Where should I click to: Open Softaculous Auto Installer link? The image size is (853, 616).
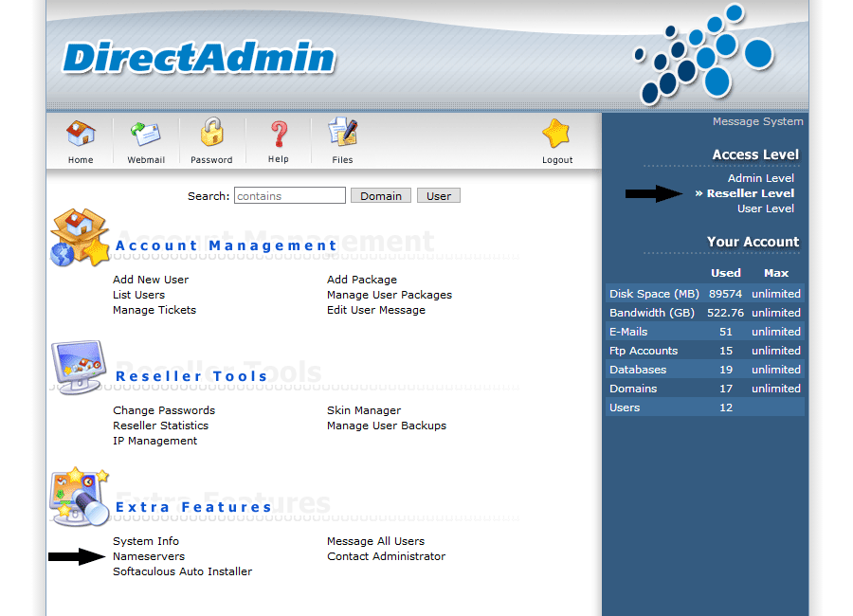pyautogui.click(x=183, y=571)
